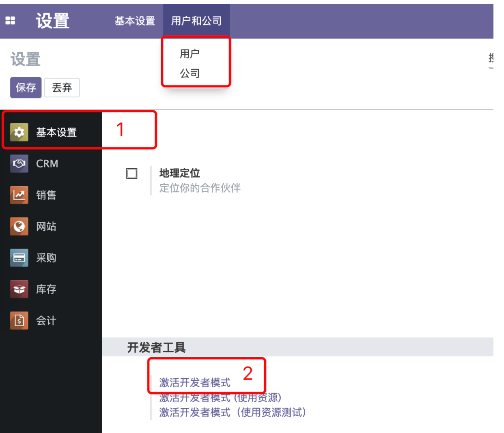
Task: Click the 销售 chart icon
Action: tap(19, 195)
